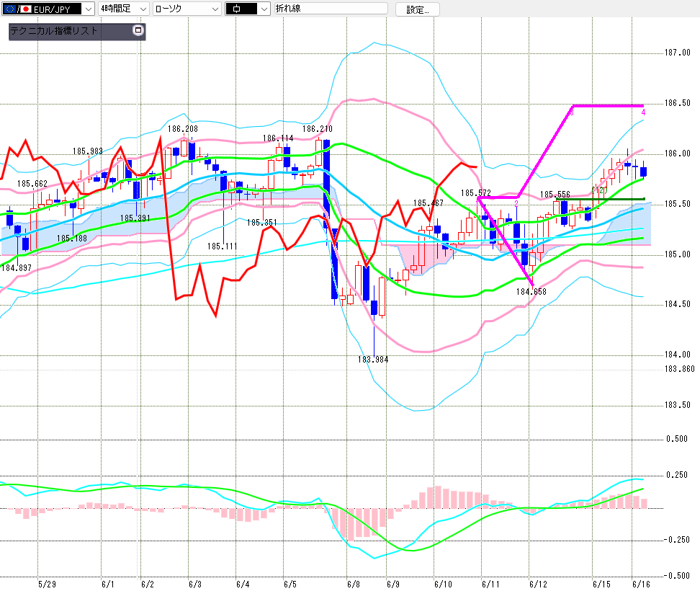
Task: Click the 183.984 lowest price label
Action: tap(373, 360)
